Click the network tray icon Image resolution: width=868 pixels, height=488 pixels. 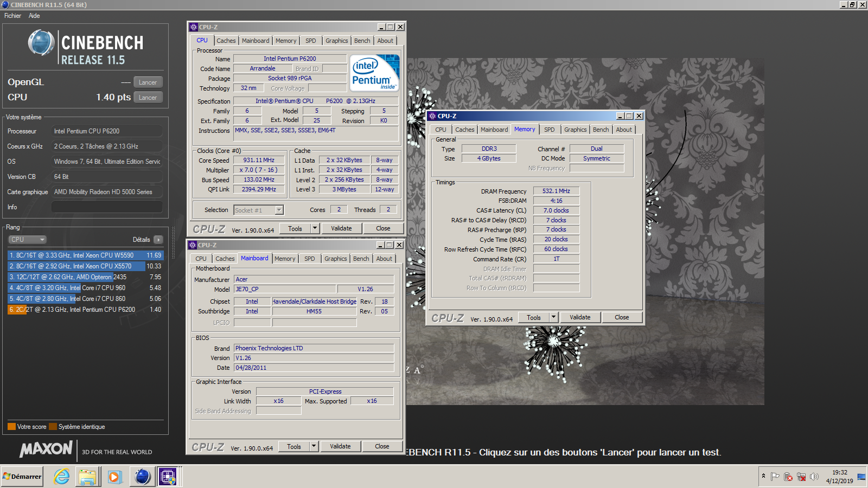click(801, 477)
